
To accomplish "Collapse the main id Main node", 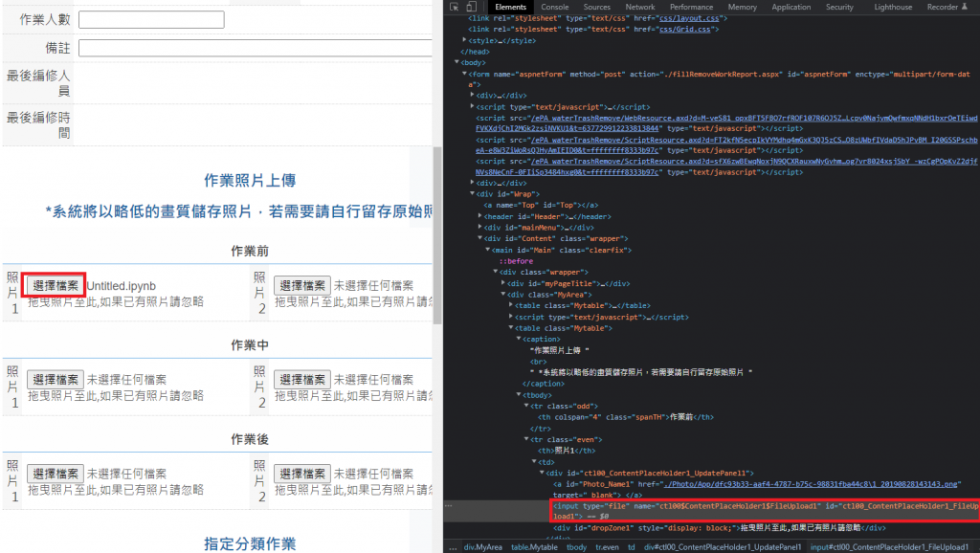I will point(487,250).
